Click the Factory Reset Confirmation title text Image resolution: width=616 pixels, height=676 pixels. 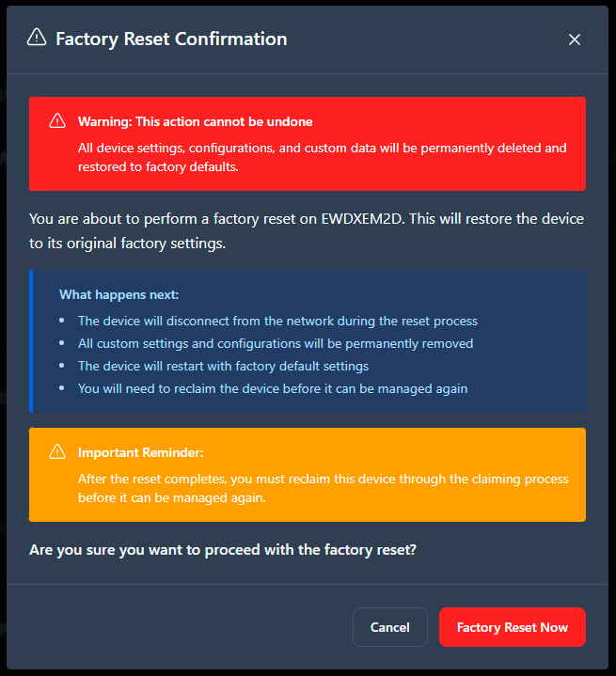(x=171, y=39)
